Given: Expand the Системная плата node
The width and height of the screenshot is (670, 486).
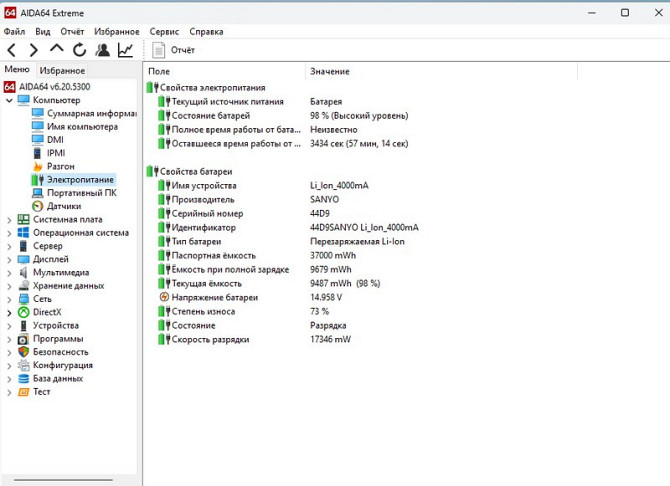Looking at the screenshot, I should (x=10, y=219).
